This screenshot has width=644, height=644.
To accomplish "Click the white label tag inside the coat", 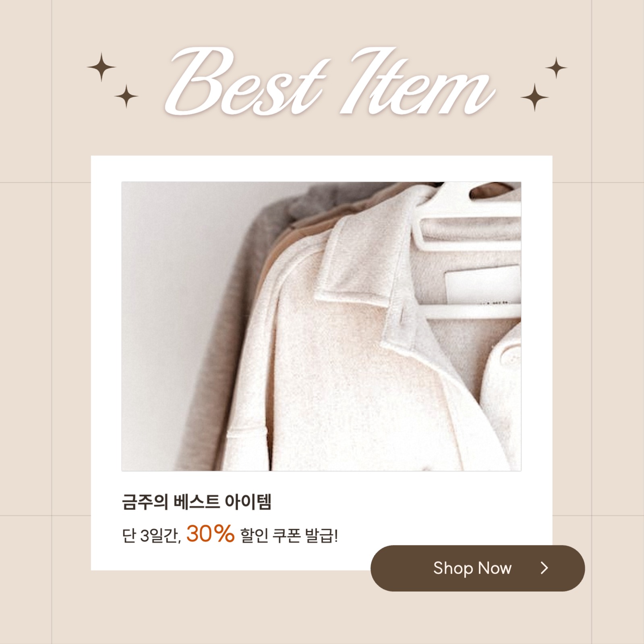I will tap(482, 284).
